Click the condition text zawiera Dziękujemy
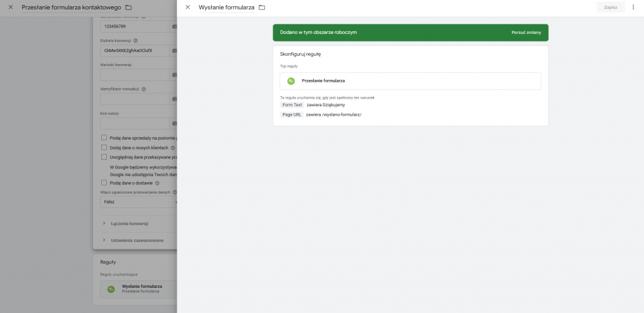The width and height of the screenshot is (644, 313). (326, 105)
